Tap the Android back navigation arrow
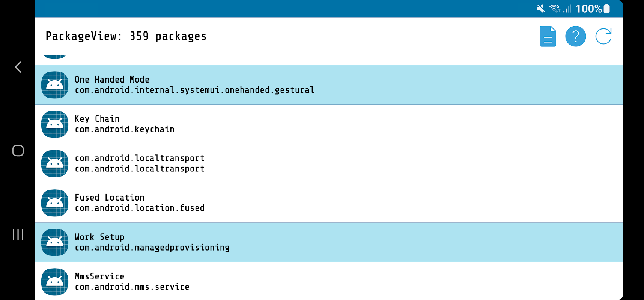Image resolution: width=644 pixels, height=300 pixels. click(18, 67)
